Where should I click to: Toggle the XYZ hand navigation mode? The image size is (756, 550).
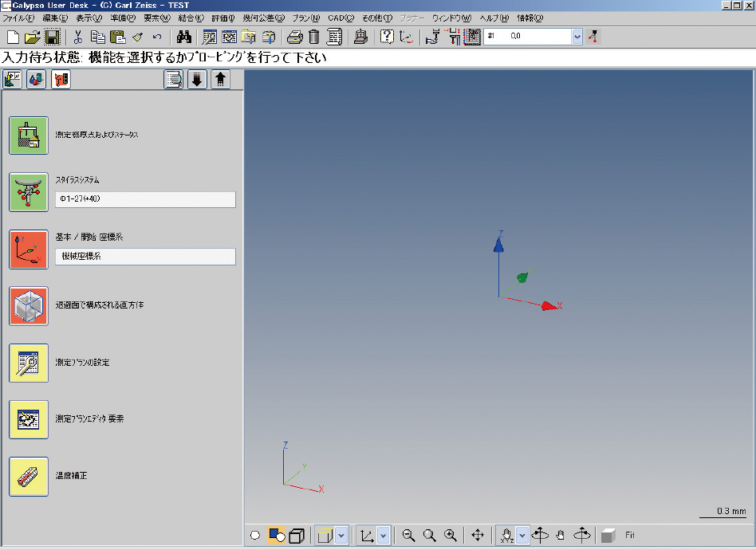point(506,535)
